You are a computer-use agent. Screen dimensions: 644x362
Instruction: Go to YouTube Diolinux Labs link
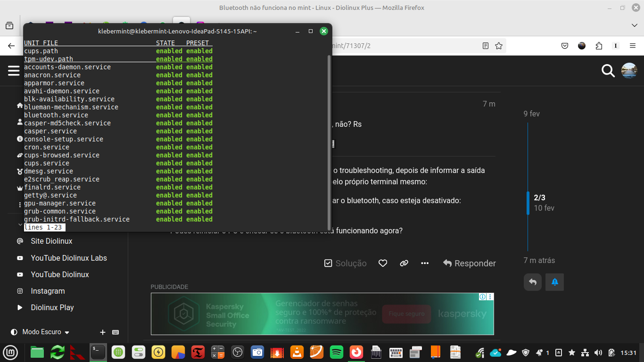tap(69, 258)
